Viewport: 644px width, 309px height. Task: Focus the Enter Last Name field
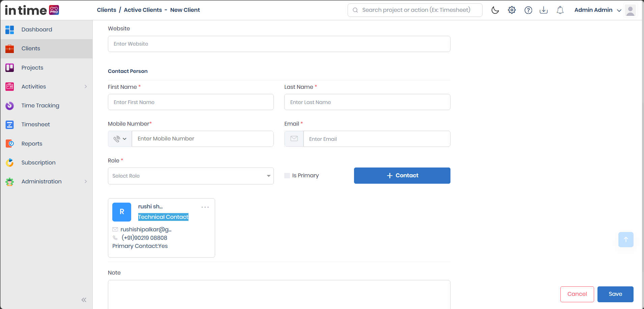tap(367, 102)
